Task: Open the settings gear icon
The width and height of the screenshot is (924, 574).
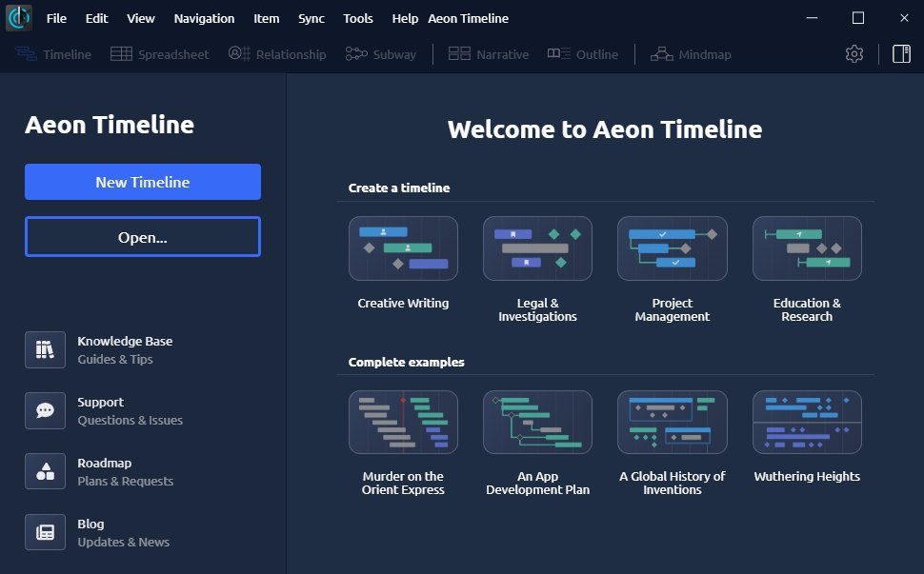Action: [854, 53]
